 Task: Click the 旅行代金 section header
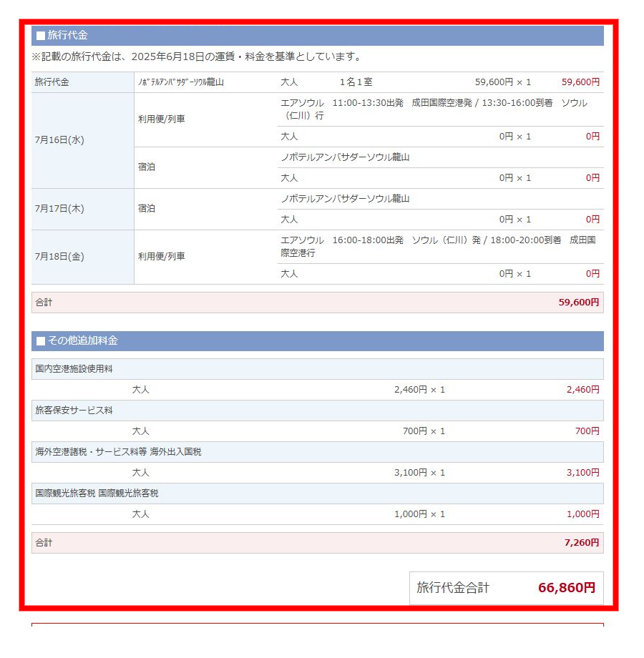[318, 35]
